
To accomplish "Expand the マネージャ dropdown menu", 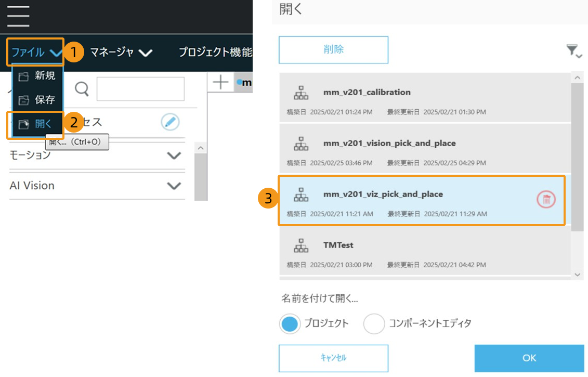I will pyautogui.click(x=121, y=52).
